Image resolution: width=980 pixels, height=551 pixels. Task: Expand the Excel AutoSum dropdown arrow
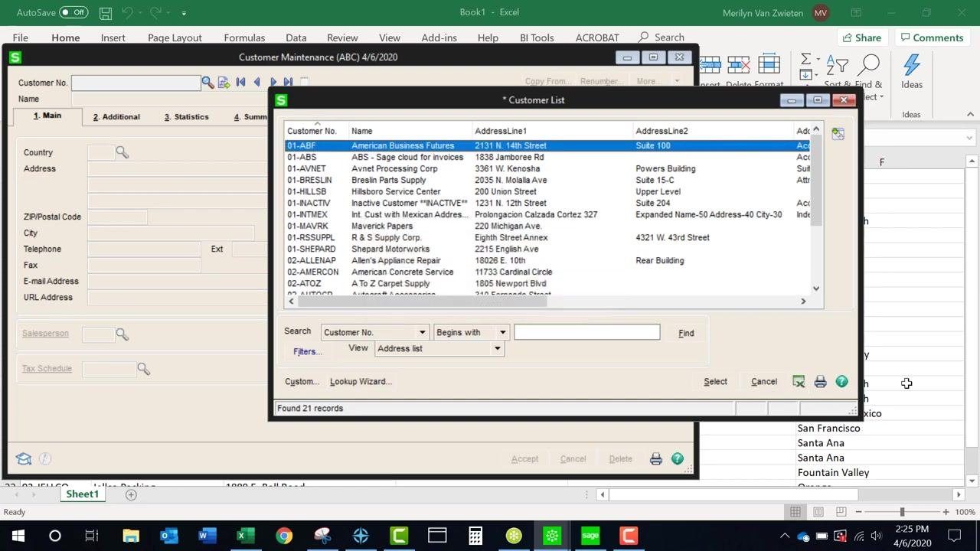pyautogui.click(x=819, y=60)
